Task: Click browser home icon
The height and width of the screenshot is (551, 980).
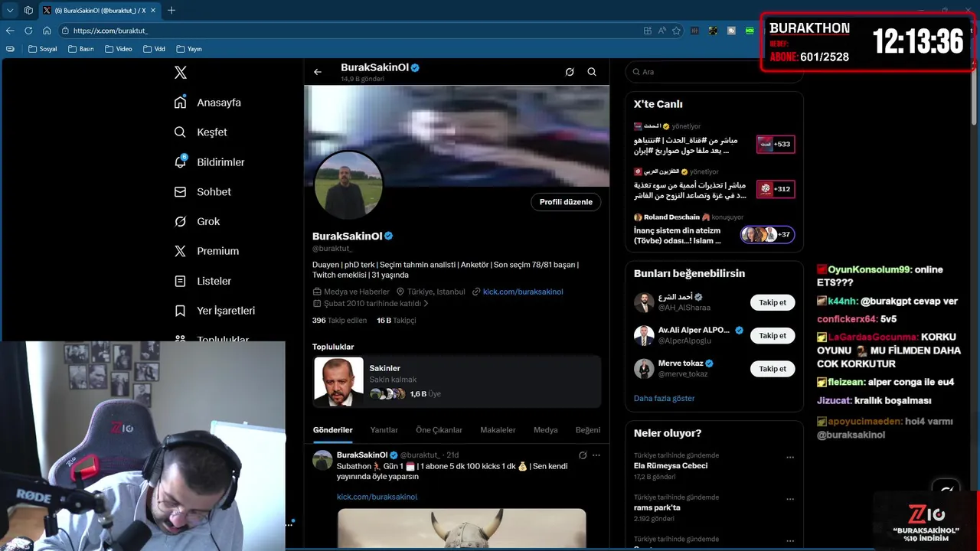Action: click(47, 31)
